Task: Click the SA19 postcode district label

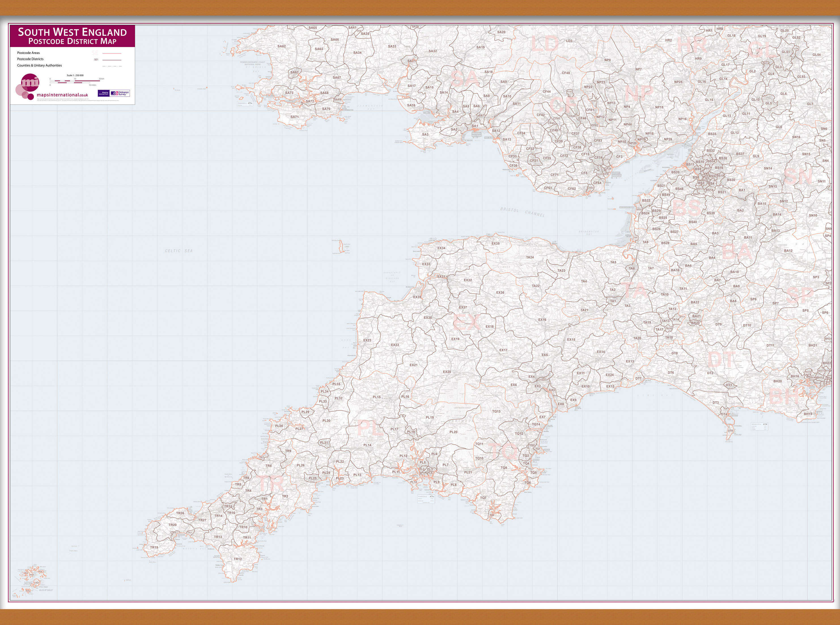Action: pyautogui.click(x=481, y=47)
